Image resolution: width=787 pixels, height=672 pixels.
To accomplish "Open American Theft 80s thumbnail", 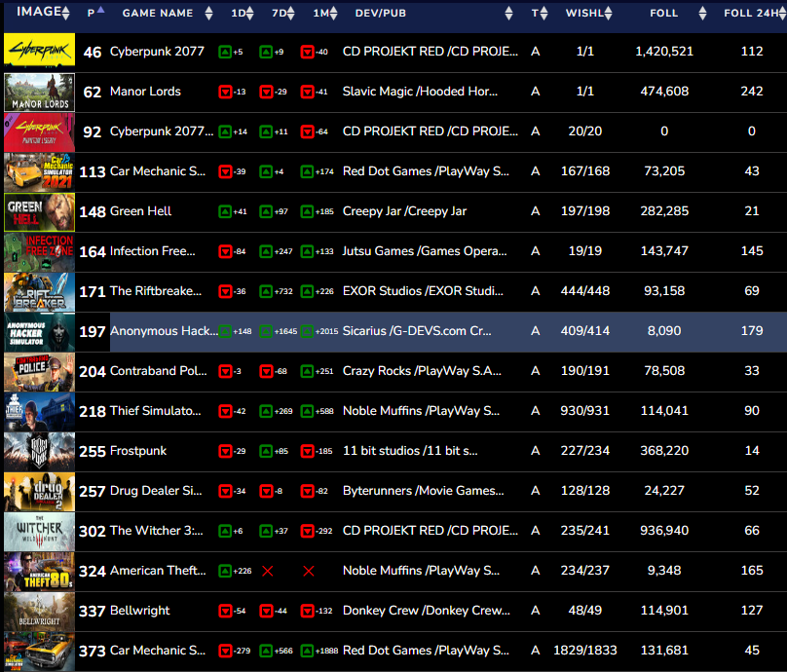I will (40, 571).
